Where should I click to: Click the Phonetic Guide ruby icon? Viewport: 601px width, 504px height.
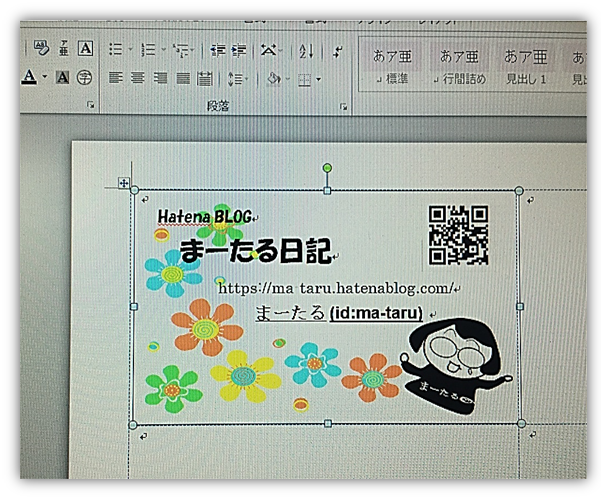(x=64, y=48)
